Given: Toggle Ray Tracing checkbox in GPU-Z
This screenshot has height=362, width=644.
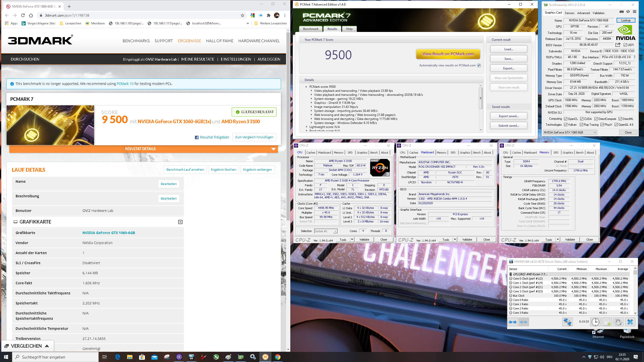Looking at the screenshot, I should point(581,125).
